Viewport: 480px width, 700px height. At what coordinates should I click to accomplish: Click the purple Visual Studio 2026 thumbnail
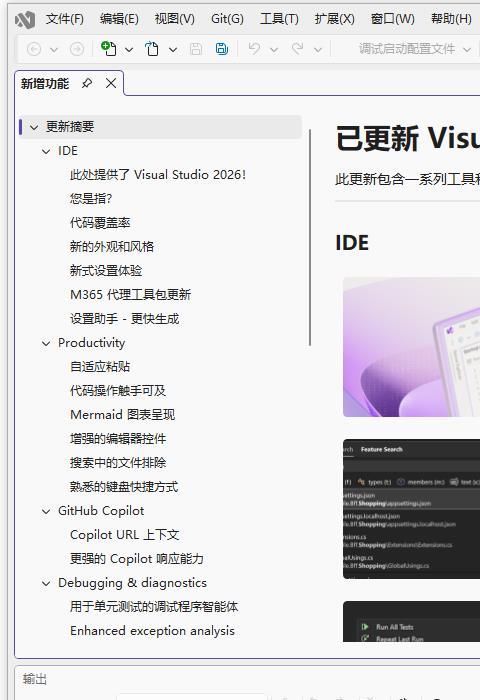click(x=411, y=347)
